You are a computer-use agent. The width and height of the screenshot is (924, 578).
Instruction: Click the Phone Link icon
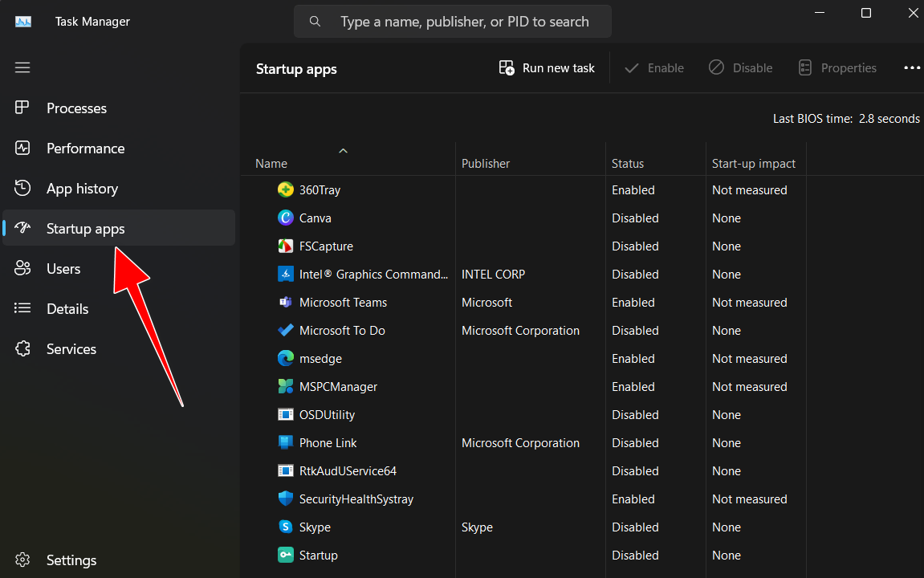click(x=286, y=442)
